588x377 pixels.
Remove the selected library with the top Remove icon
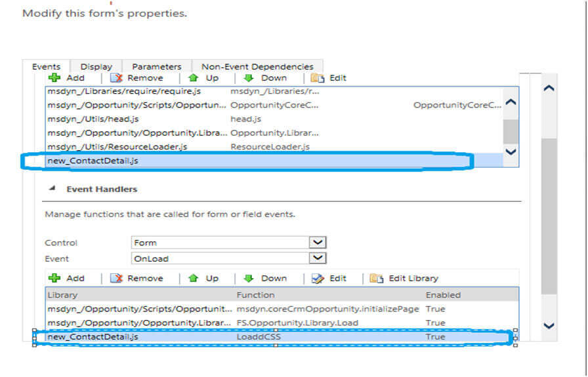coord(117,77)
